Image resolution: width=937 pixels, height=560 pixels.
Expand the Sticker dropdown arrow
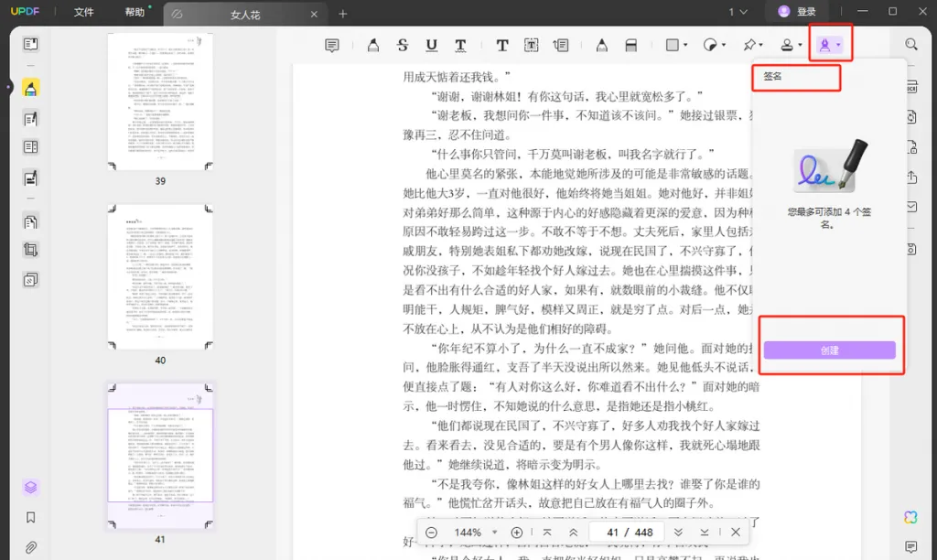(724, 45)
